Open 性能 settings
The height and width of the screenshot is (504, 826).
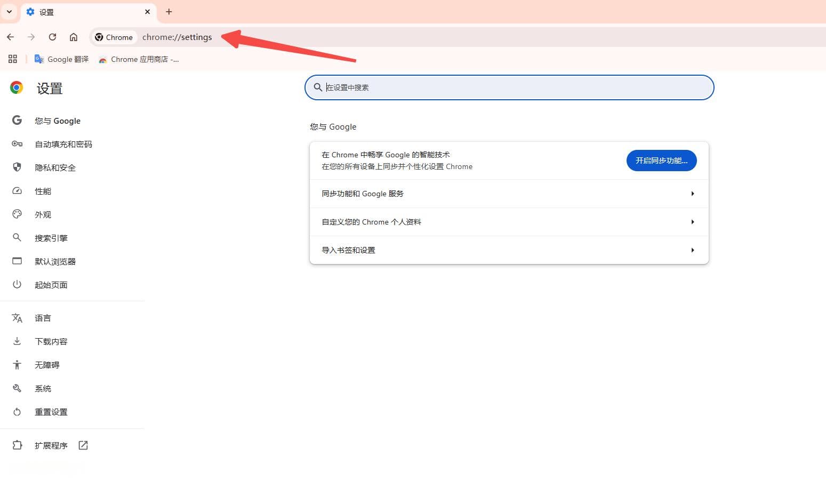(43, 191)
